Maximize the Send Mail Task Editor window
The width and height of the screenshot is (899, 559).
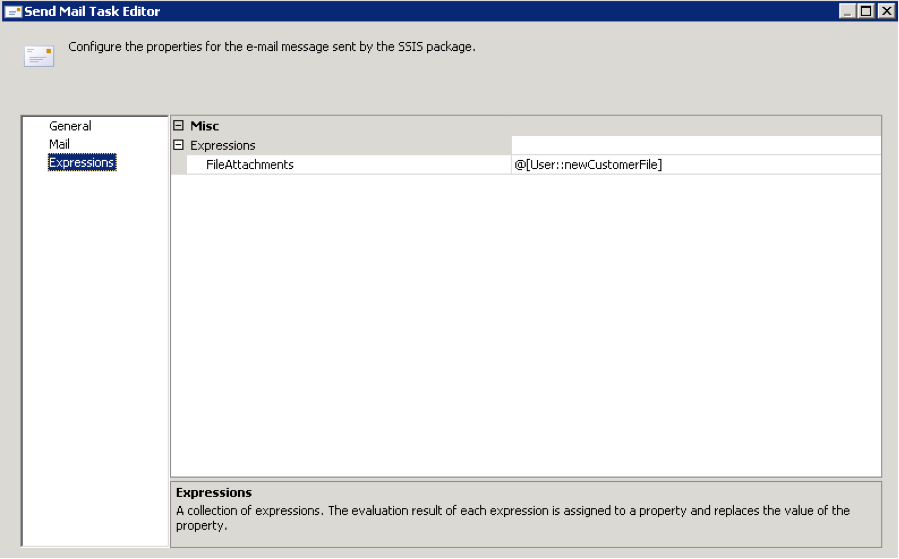point(866,11)
